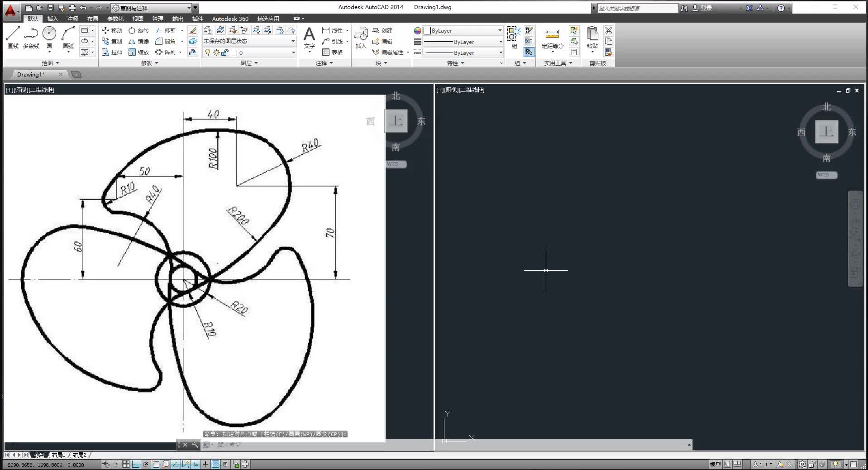The width and height of the screenshot is (868, 470).
Task: Toggle layer on/off lightbulb icon
Action: [x=208, y=53]
